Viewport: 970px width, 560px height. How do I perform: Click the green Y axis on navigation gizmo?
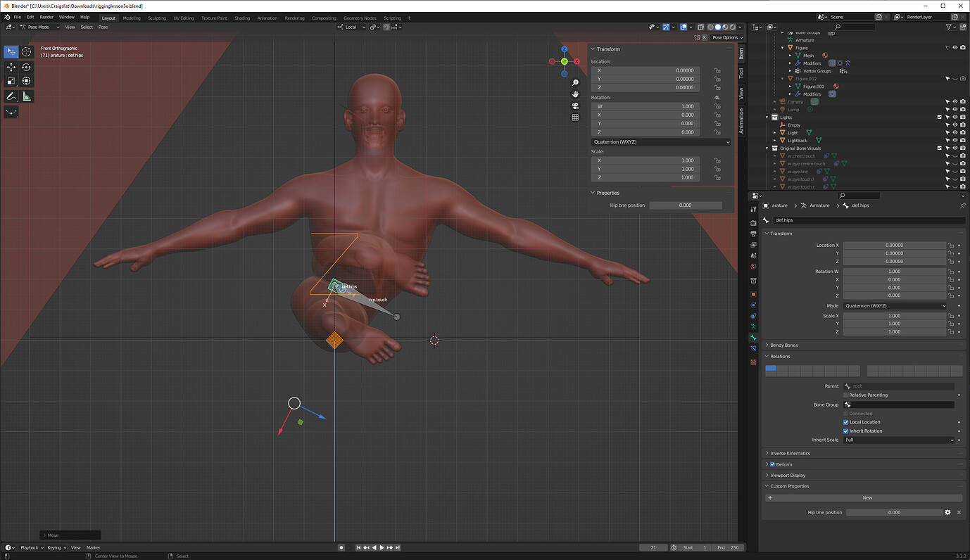(x=564, y=62)
